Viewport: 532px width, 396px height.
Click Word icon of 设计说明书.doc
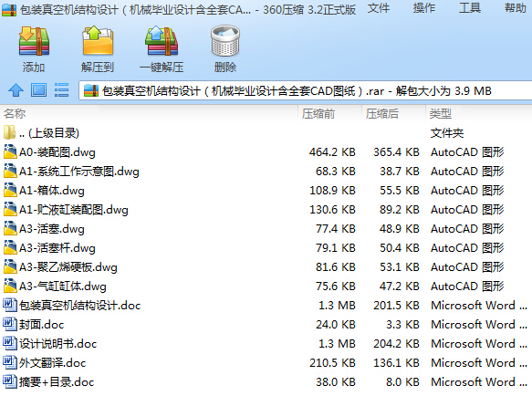[10, 343]
